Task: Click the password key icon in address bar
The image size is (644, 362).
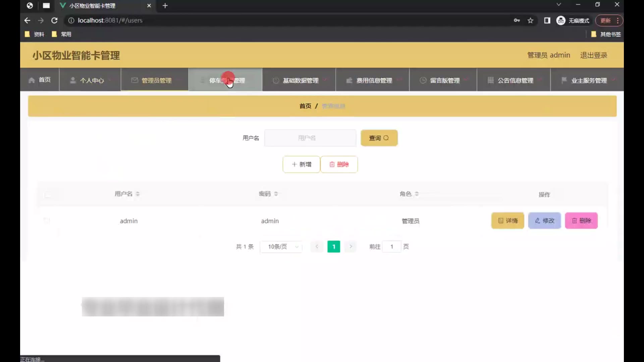Action: [x=517, y=20]
